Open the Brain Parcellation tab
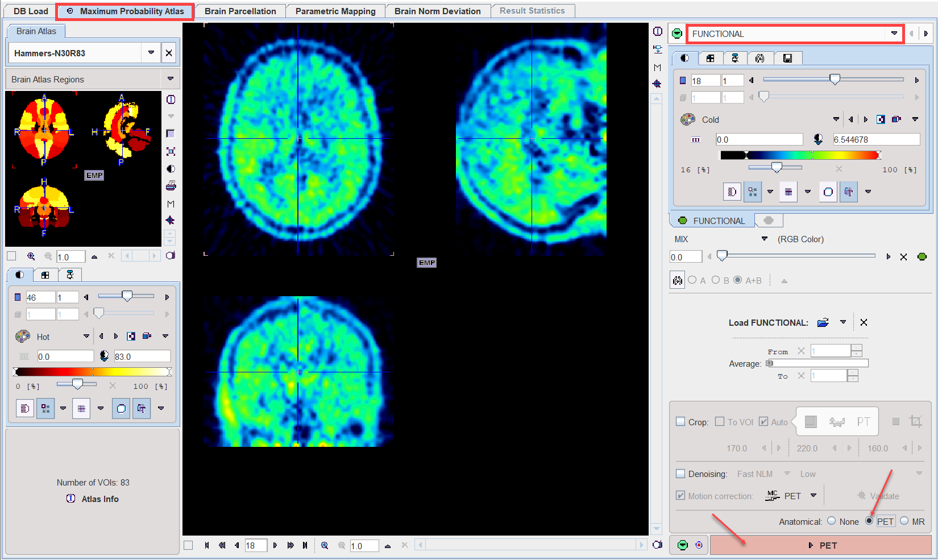938x560 pixels. click(x=240, y=11)
